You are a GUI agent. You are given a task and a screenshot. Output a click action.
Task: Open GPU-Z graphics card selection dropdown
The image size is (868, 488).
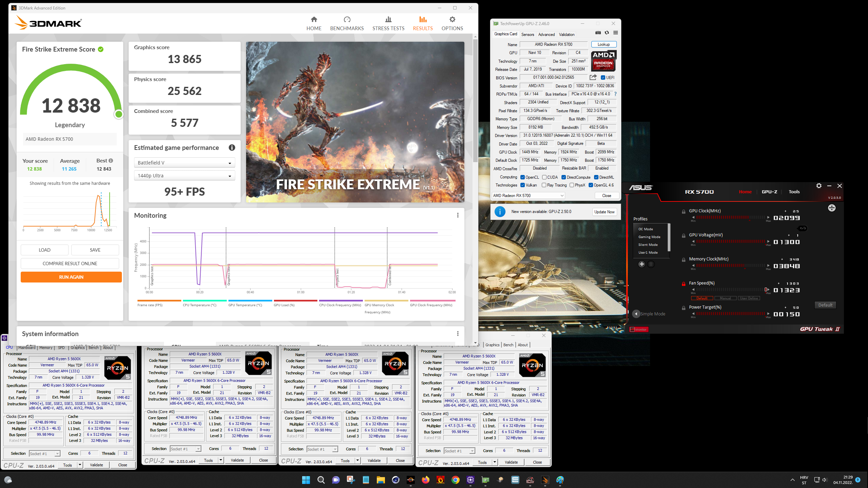click(x=528, y=196)
